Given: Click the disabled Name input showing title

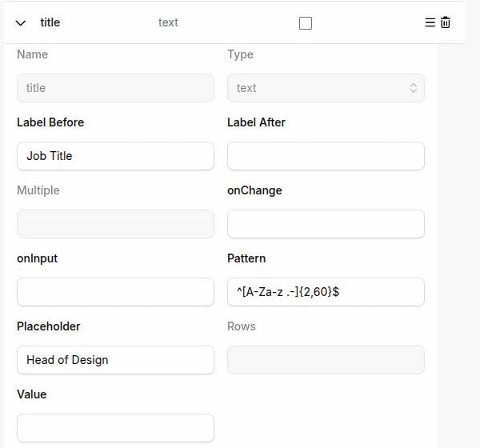Looking at the screenshot, I should coord(115,88).
